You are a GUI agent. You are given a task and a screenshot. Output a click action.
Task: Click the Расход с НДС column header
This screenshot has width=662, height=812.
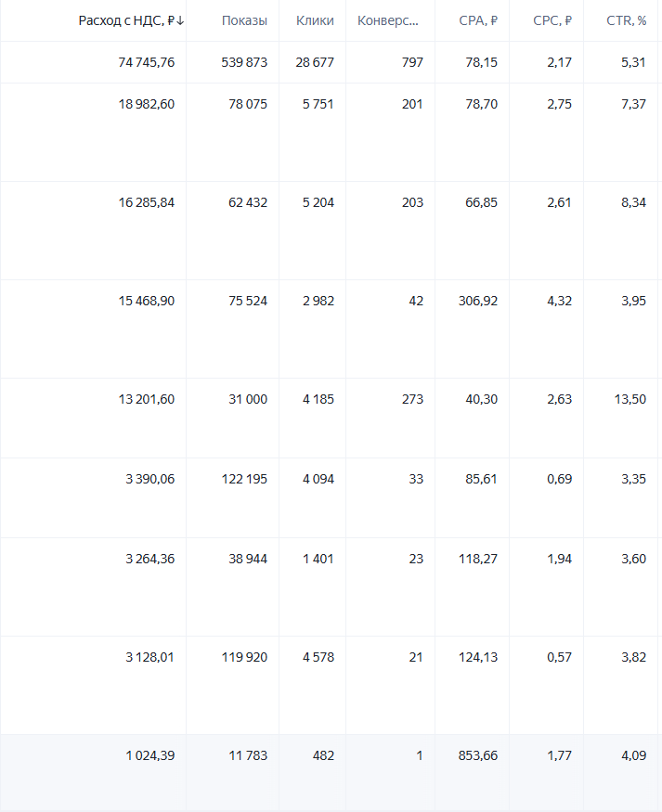126,20
